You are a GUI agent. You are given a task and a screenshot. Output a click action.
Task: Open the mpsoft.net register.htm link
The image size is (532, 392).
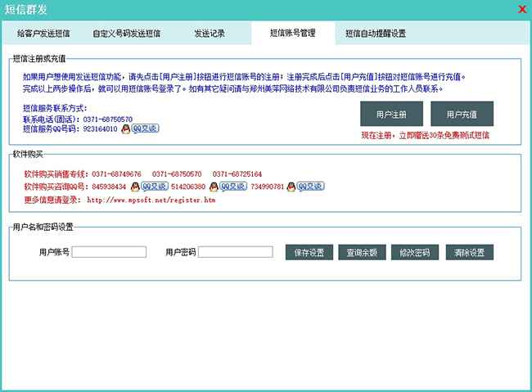point(151,199)
